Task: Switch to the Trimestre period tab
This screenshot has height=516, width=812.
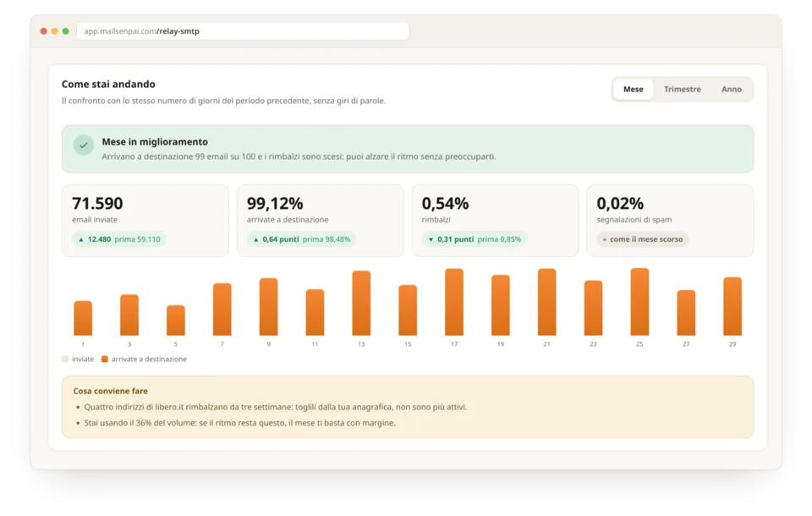Action: point(682,89)
